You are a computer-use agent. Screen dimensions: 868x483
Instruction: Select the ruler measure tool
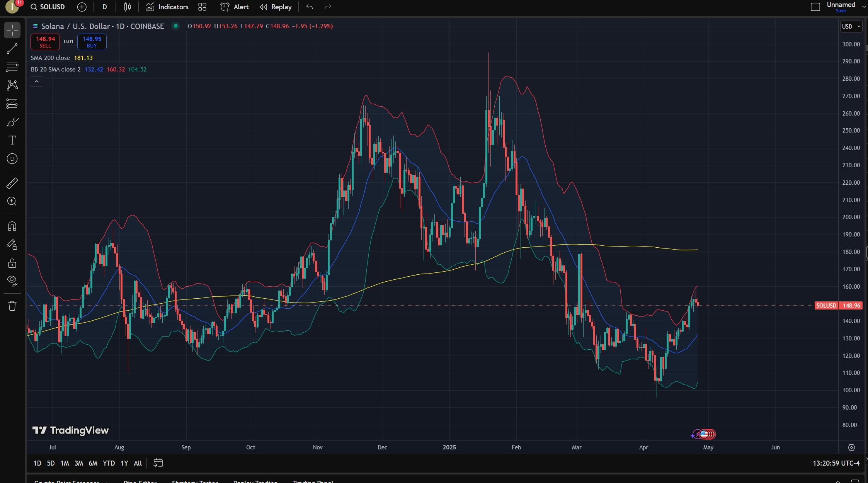point(12,183)
